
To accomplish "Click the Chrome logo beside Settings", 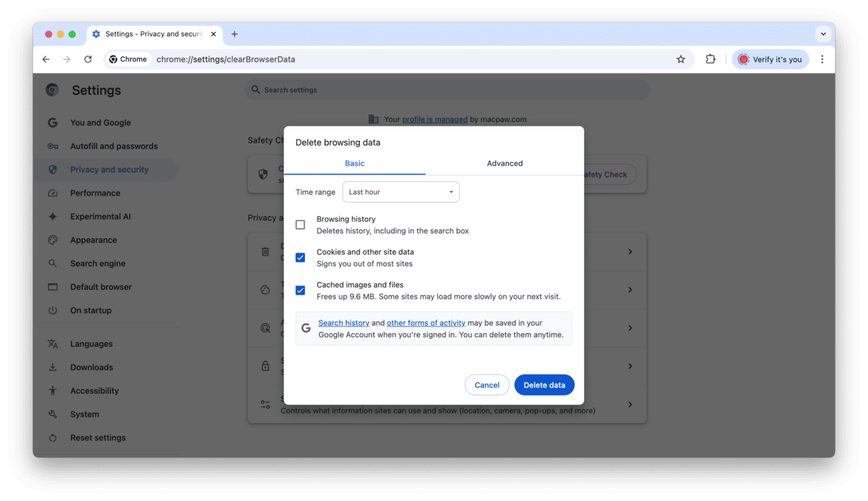I will coord(52,90).
